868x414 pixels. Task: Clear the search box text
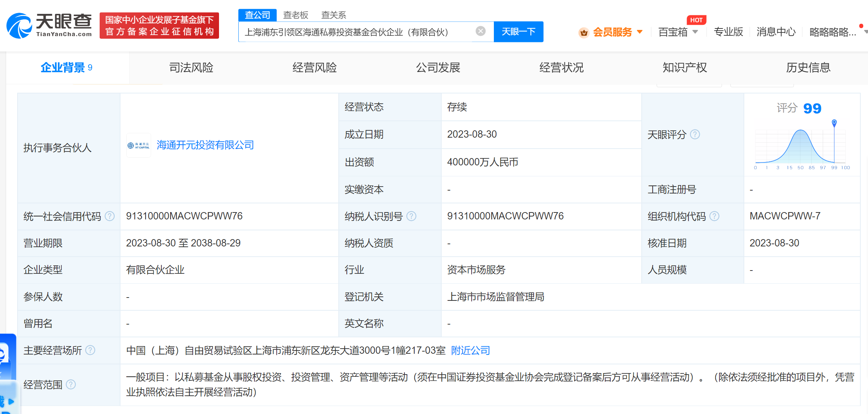(x=481, y=31)
